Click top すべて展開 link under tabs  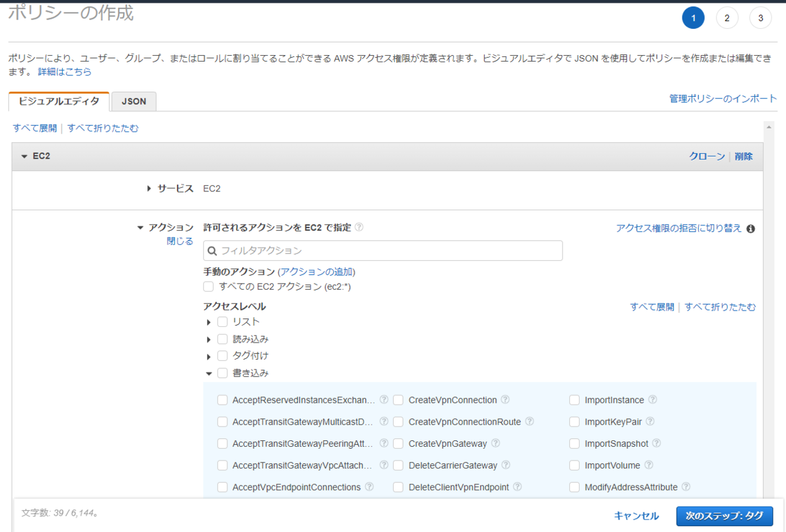pos(35,128)
